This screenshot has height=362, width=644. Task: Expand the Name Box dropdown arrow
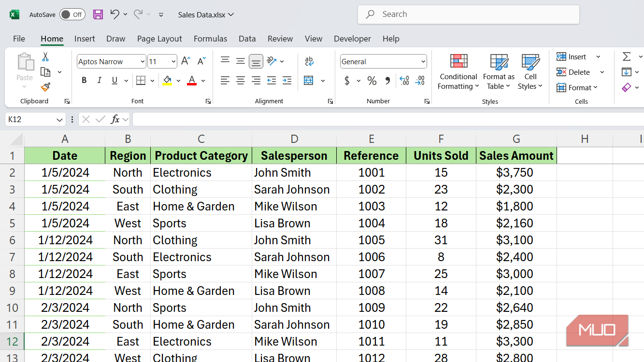[x=60, y=119]
